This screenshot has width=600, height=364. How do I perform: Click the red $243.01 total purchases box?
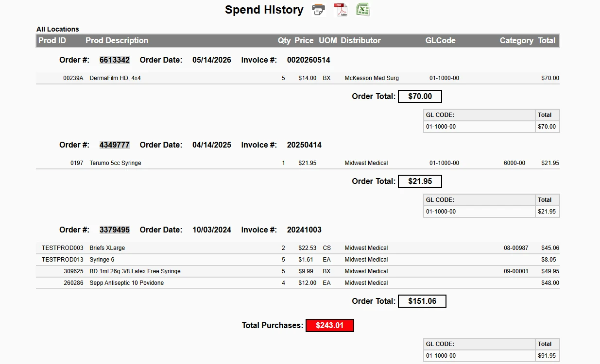330,325
